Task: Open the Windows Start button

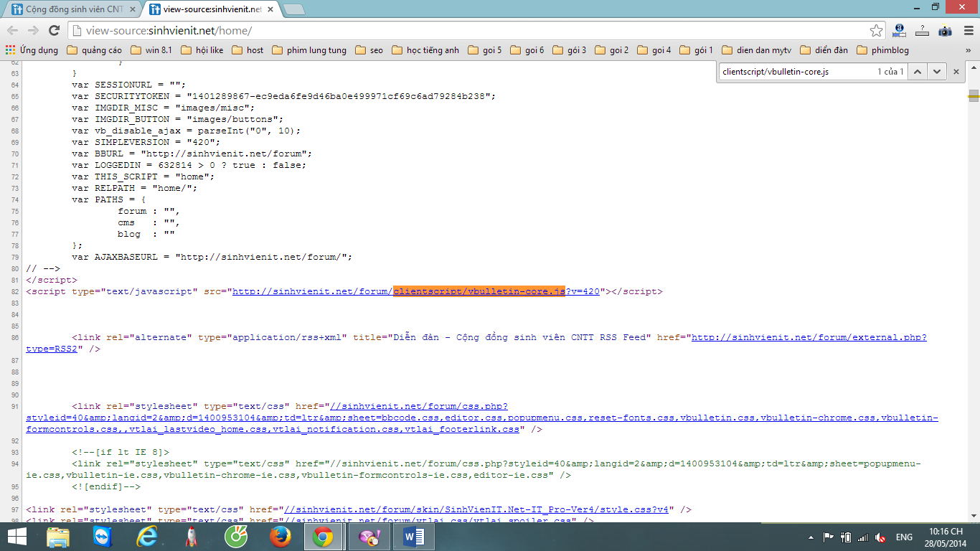Action: (17, 537)
